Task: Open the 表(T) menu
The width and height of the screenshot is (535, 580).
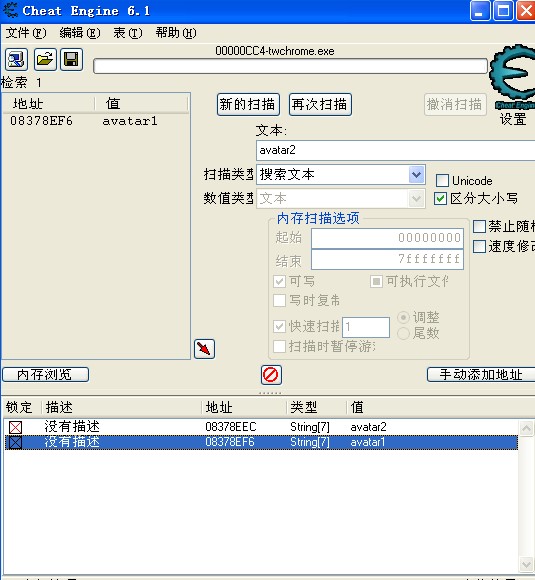Action: coord(128,33)
